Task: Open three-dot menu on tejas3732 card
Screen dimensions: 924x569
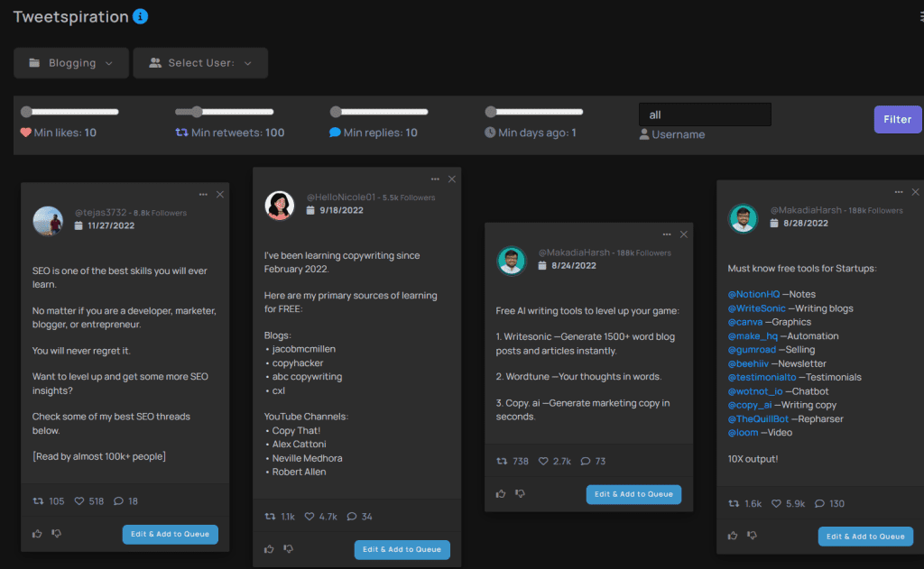Action: point(202,194)
